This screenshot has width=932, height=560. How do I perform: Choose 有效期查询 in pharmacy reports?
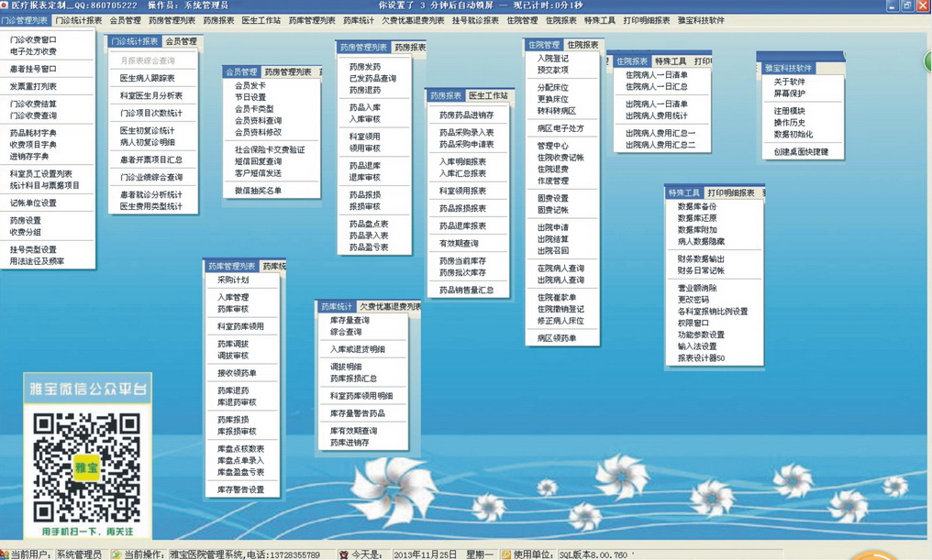coord(459,244)
